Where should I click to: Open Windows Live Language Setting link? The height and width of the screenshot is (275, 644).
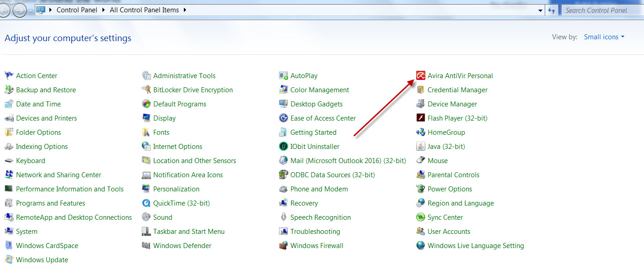[x=476, y=246]
